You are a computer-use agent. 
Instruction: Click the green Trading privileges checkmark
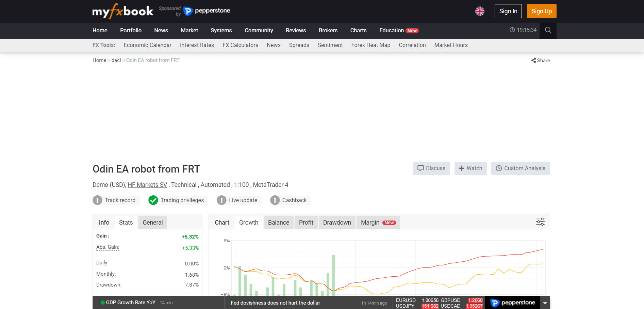[x=153, y=200]
